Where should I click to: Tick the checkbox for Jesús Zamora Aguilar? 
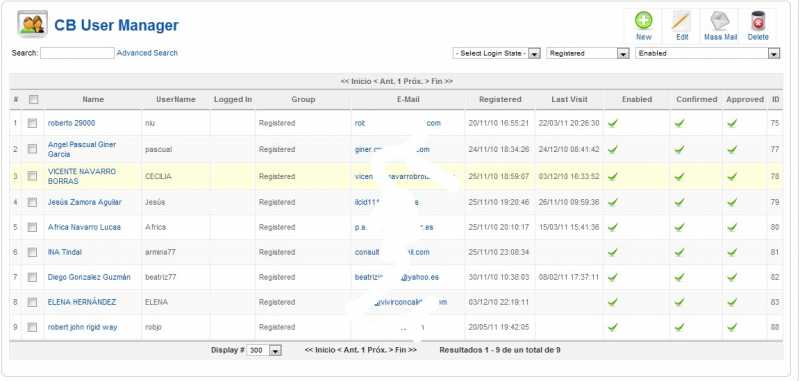pyautogui.click(x=32, y=202)
